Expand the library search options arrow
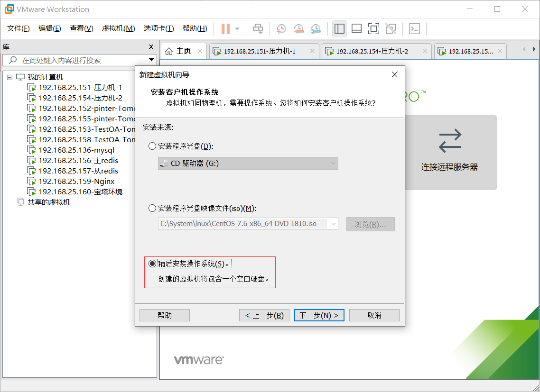 pyautogui.click(x=151, y=60)
